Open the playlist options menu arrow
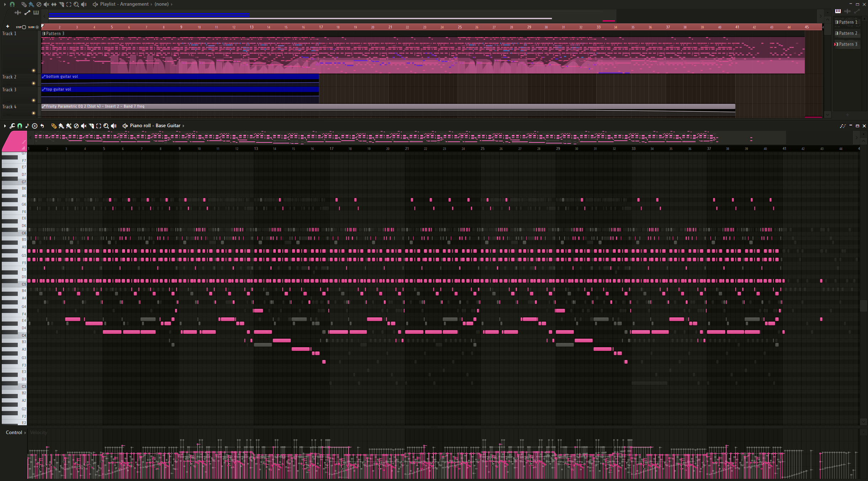The height and width of the screenshot is (481, 868). click(5, 4)
